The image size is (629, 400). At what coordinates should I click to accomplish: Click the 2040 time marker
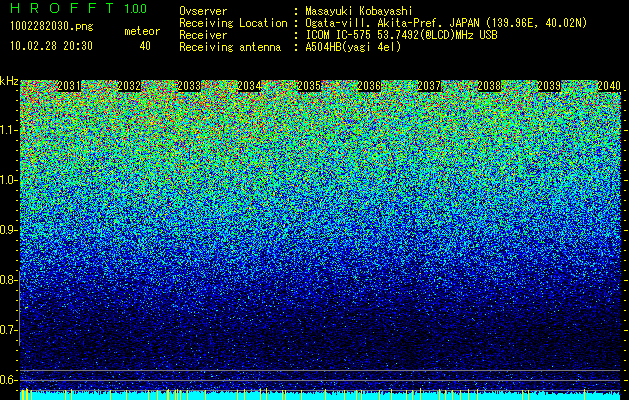(609, 86)
